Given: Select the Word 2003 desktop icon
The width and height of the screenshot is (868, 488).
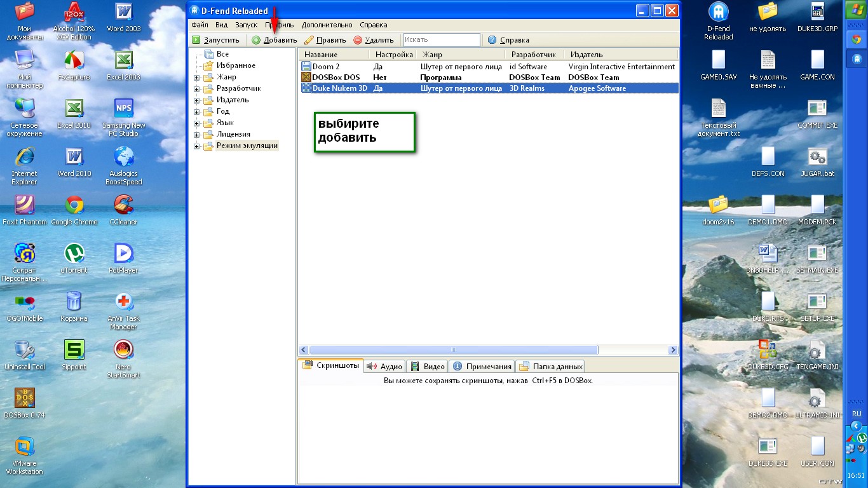Looking at the screenshot, I should pos(124,18).
